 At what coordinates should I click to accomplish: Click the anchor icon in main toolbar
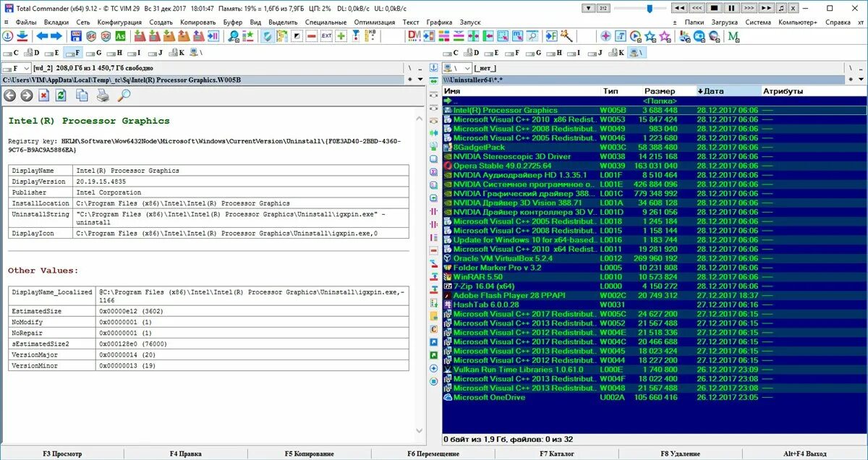7,36
